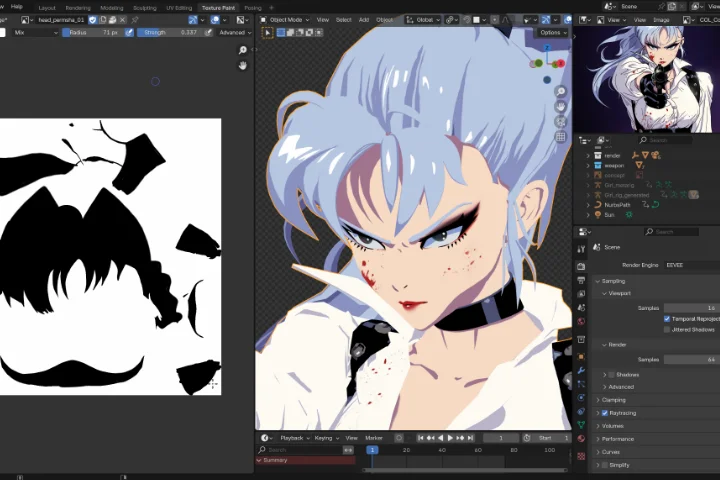Open the timeline Marker menu
Screen dimensions: 720x480
tap(374, 438)
